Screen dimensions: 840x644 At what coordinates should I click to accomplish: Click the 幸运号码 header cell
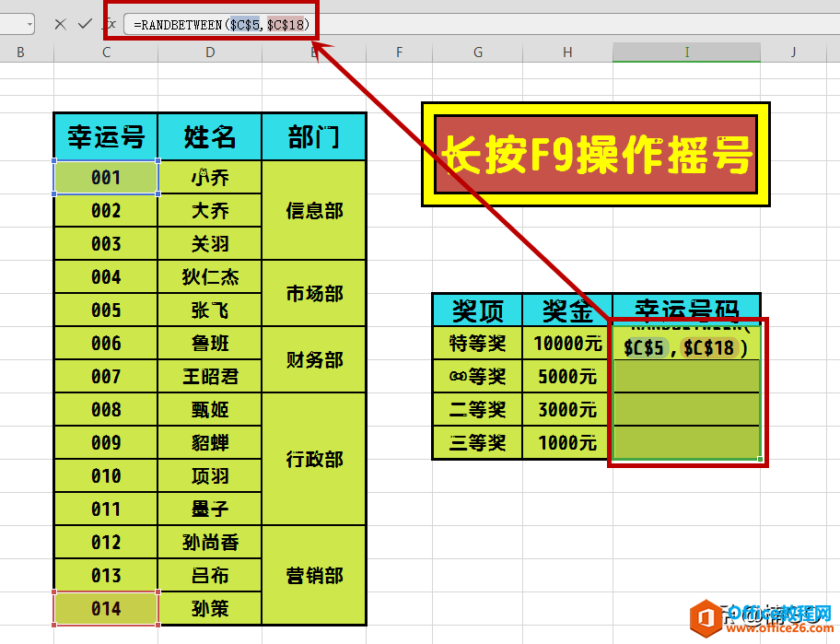(x=687, y=310)
